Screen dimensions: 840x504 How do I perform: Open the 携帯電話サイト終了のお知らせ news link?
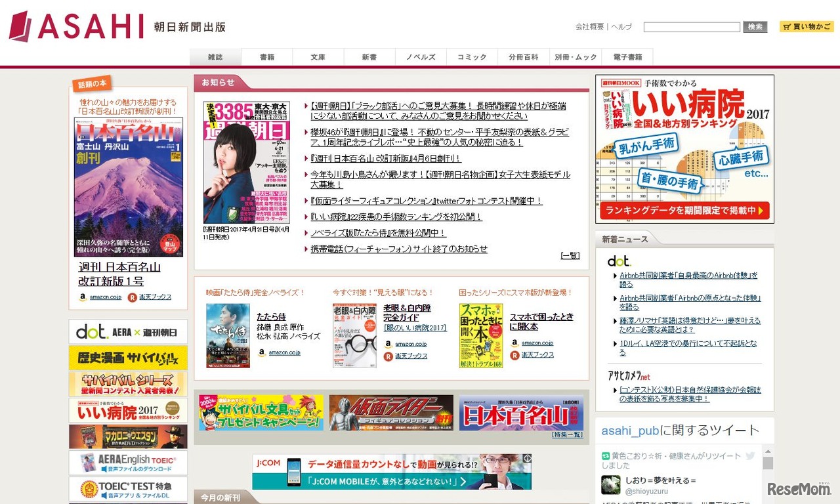pyautogui.click(x=399, y=249)
